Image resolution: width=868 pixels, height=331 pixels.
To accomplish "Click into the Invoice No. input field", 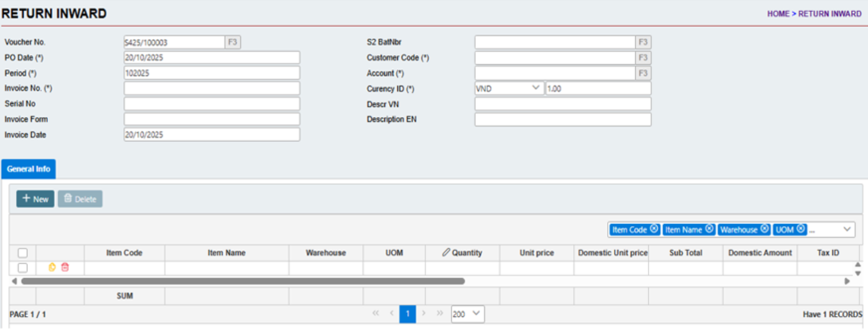I will pyautogui.click(x=212, y=89).
